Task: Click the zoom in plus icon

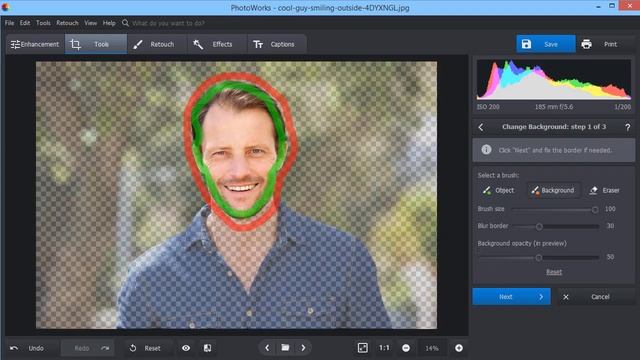Action: click(459, 348)
